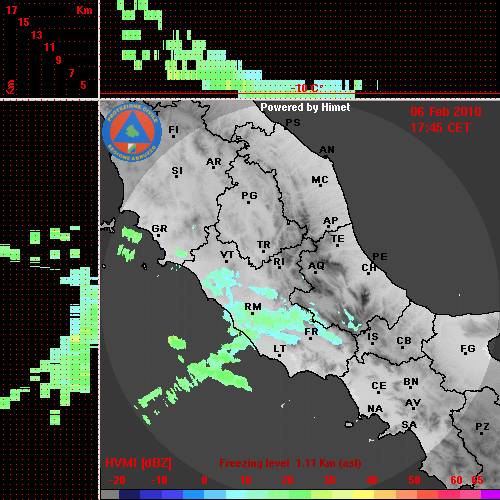Click the LT city label
This screenshot has width=500, height=500.
[x=280, y=349]
